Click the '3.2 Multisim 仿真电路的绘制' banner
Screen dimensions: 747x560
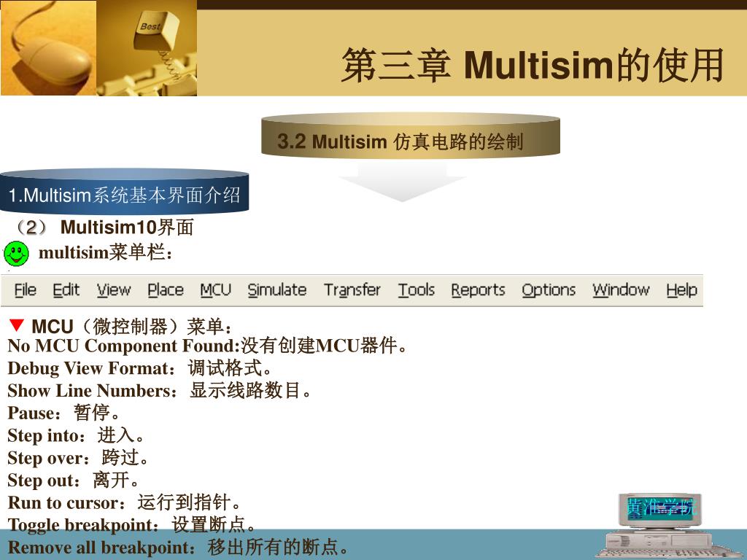[410, 135]
